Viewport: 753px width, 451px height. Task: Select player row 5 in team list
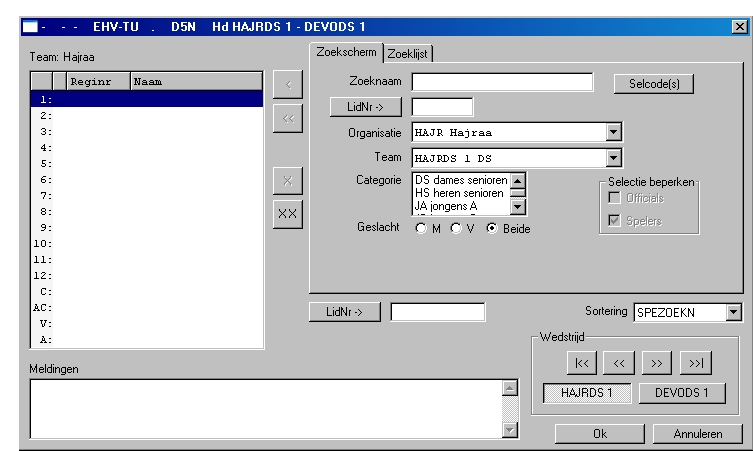point(147,164)
